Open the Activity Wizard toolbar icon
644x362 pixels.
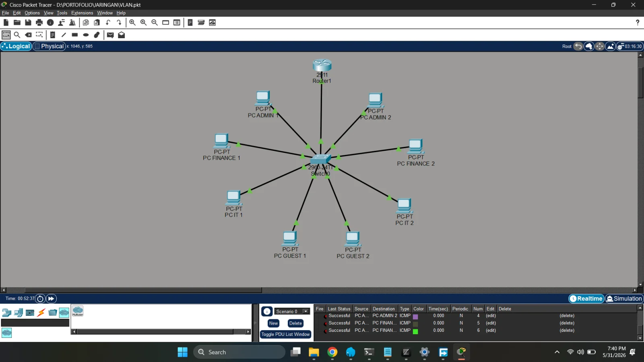tap(62, 23)
